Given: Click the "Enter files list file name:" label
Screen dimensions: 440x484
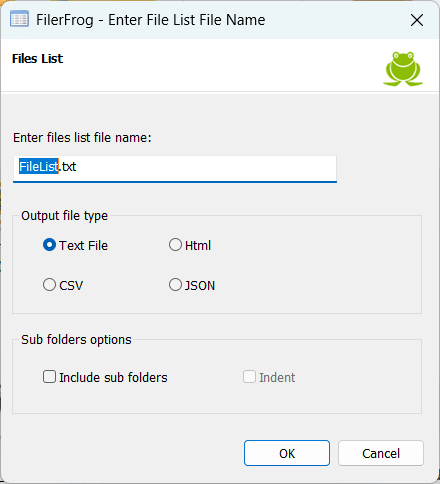Looking at the screenshot, I should 82,138.
